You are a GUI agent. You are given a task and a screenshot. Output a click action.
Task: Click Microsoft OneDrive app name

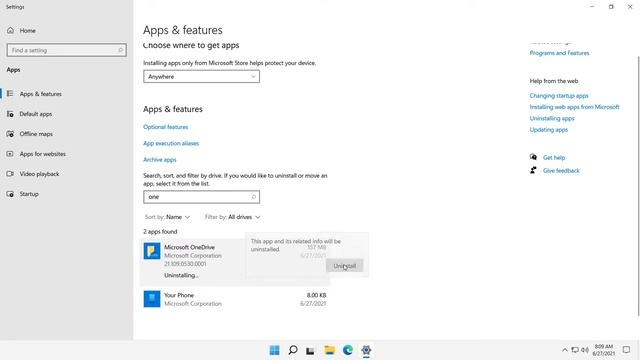pyautogui.click(x=189, y=247)
